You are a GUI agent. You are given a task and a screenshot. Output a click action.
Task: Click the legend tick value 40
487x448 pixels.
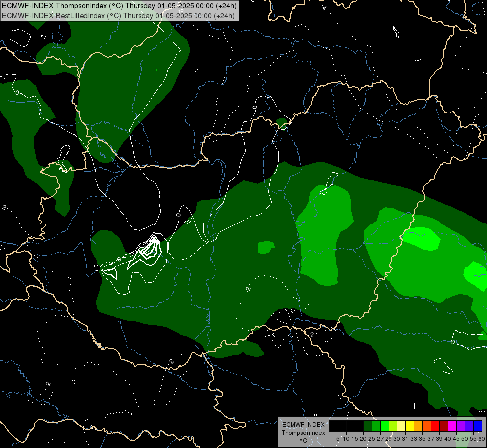(x=448, y=439)
